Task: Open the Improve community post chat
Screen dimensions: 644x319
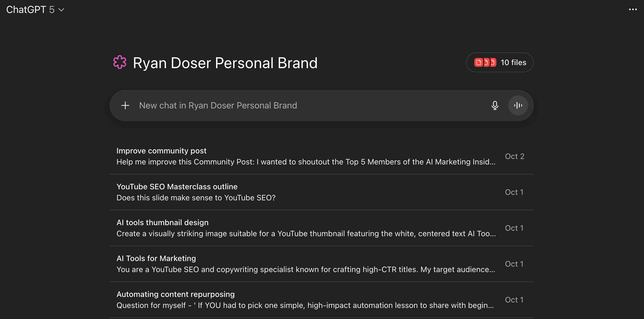Action: pos(161,151)
